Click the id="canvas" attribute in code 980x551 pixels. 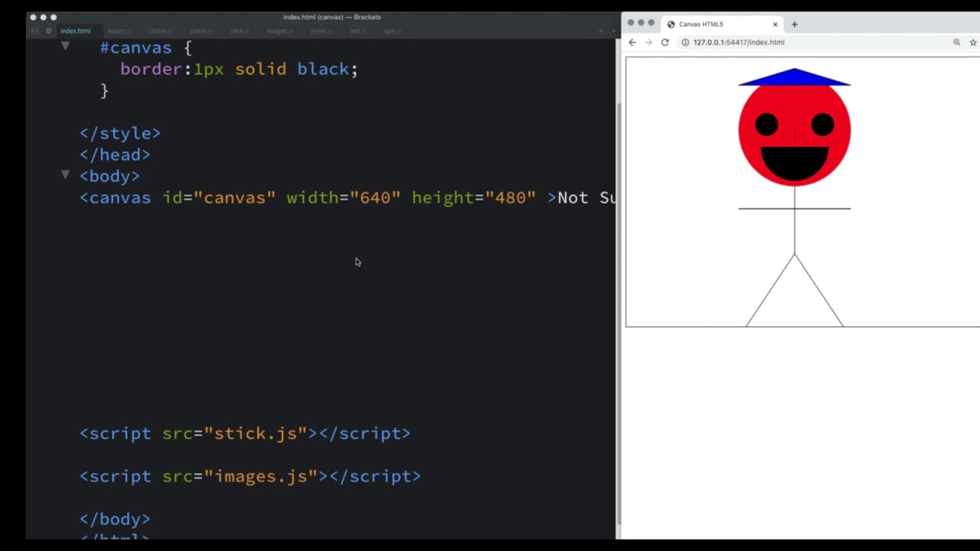point(219,197)
